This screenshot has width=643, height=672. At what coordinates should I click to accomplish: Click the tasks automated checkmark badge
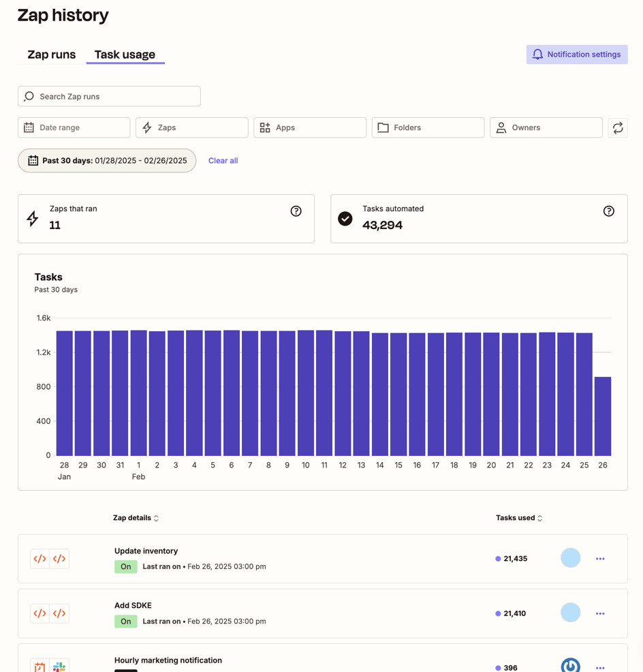pos(345,218)
